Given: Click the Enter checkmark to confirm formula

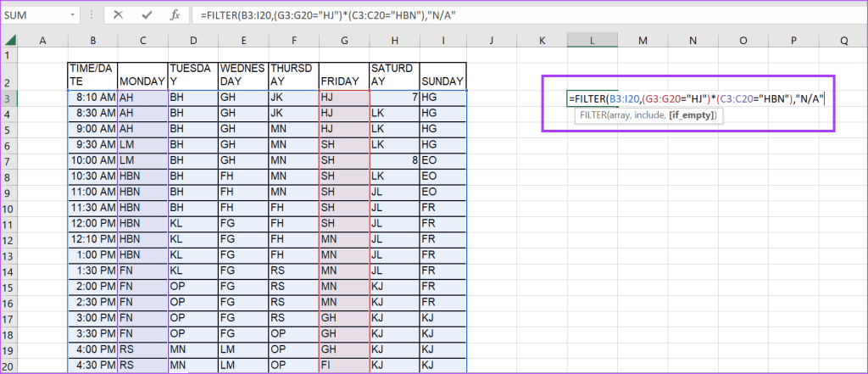Looking at the screenshot, I should pyautogui.click(x=147, y=15).
